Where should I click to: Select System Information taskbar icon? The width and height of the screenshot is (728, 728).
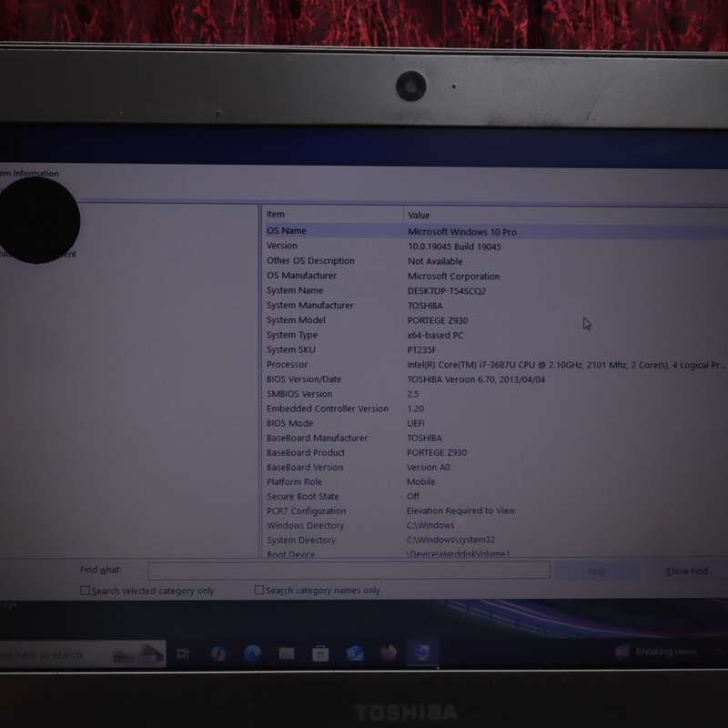click(422, 652)
